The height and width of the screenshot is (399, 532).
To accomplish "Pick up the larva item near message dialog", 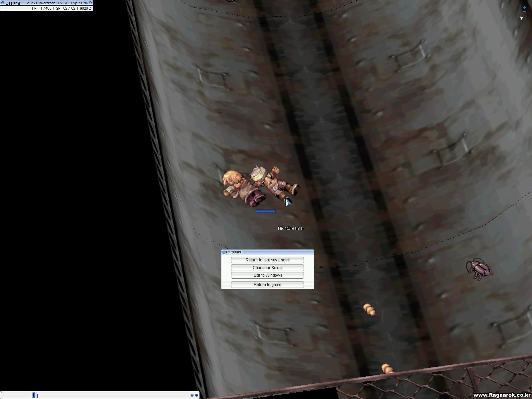I will [369, 309].
